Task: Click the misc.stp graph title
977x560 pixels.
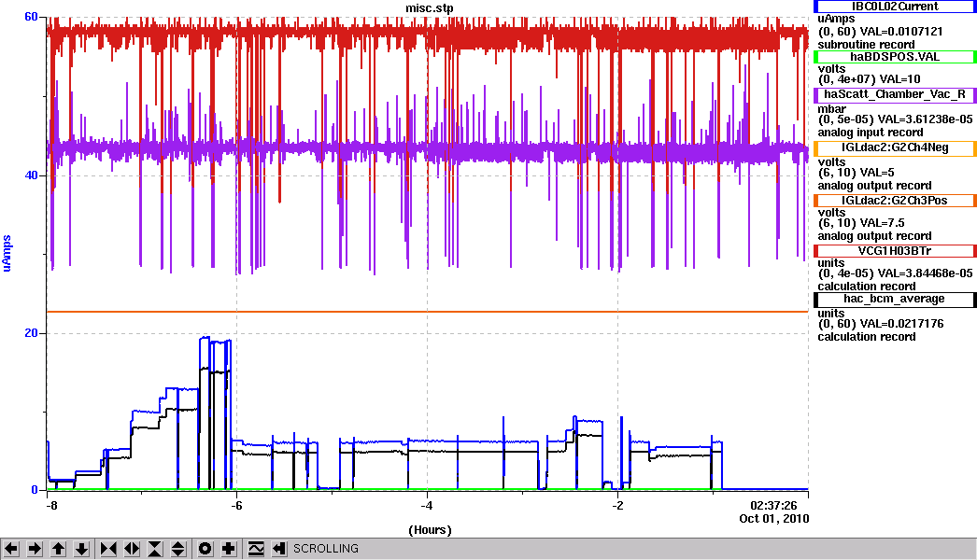Action: pos(430,8)
